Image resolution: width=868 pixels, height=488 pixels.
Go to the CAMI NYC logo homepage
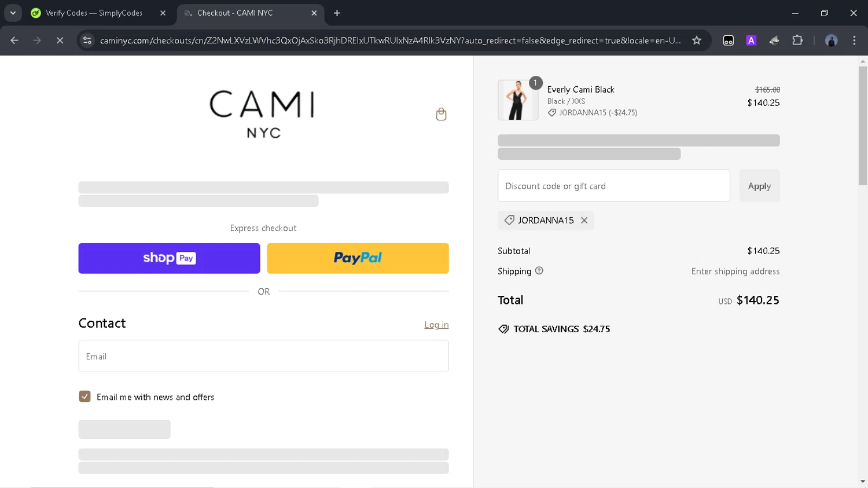coord(262,114)
